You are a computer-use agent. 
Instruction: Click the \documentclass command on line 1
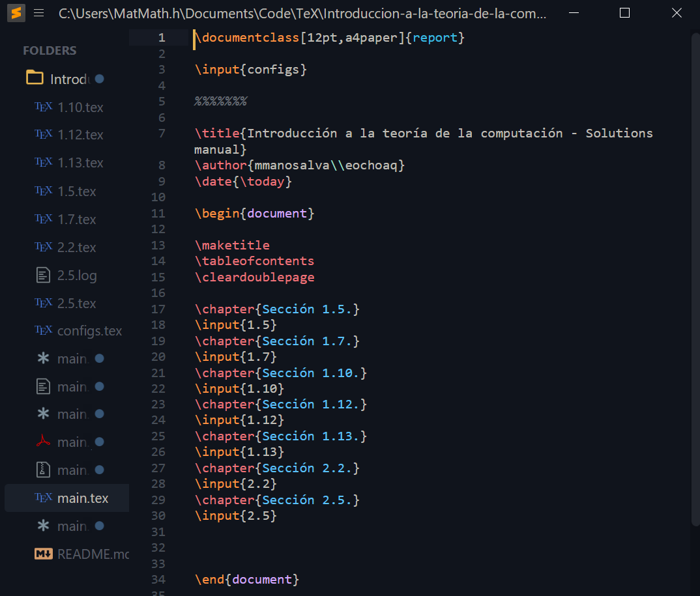(x=246, y=38)
